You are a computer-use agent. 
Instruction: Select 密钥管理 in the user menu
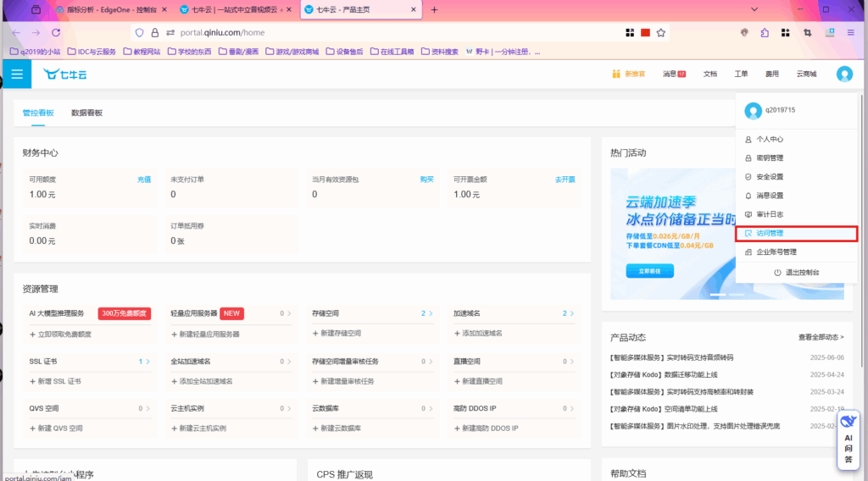[x=770, y=158]
